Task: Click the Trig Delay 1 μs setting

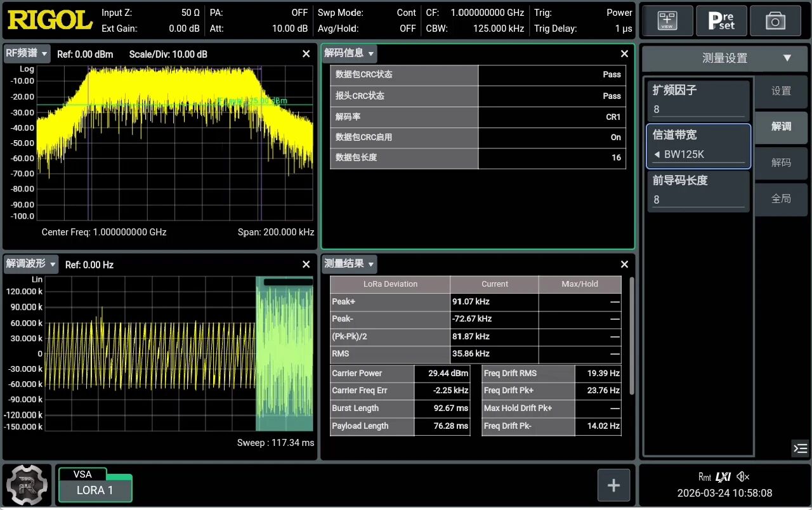Action: (x=583, y=29)
